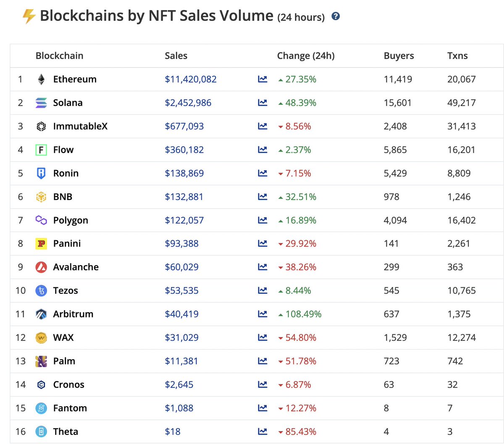The height and width of the screenshot is (444, 504).
Task: Open the chart icon for Arbitrum
Action: 262,314
